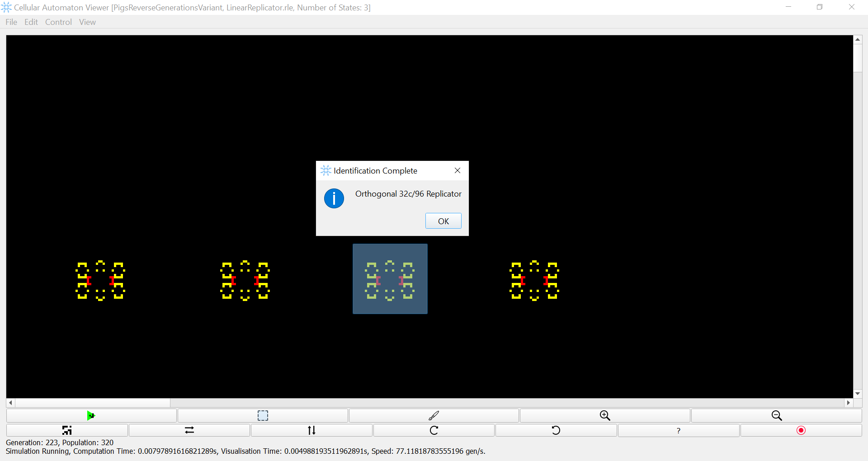The image size is (868, 461).
Task: Click OK in the Identification Complete dialog
Action: (x=443, y=221)
